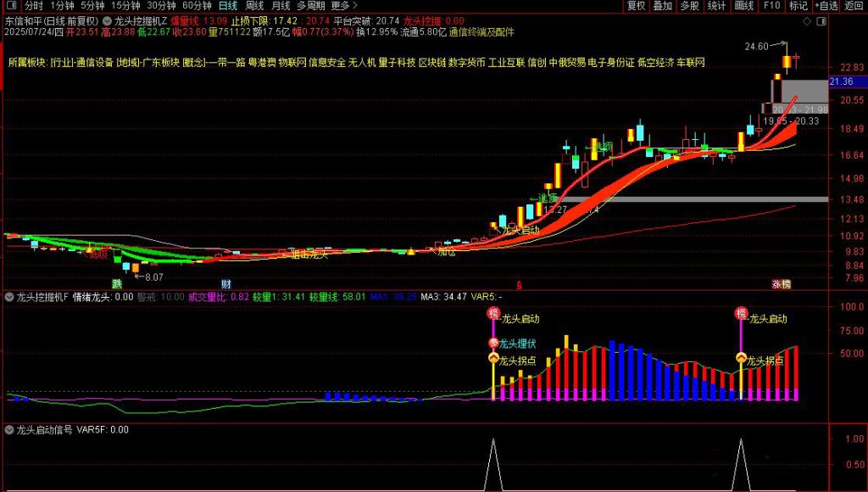This screenshot has width=868, height=492.
Task: Switch to the 周线 weekly chart tab
Action: (x=252, y=6)
